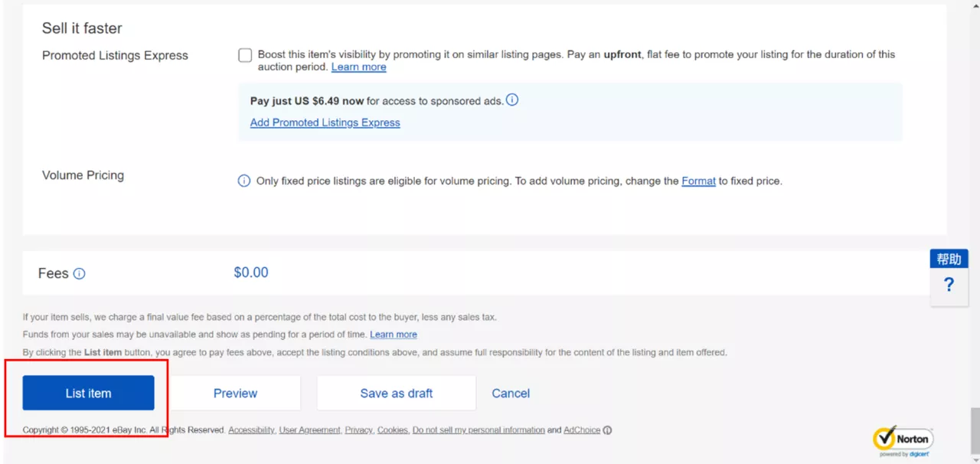Click the question mark help icon
Screen dimensions: 980x464
tap(949, 286)
